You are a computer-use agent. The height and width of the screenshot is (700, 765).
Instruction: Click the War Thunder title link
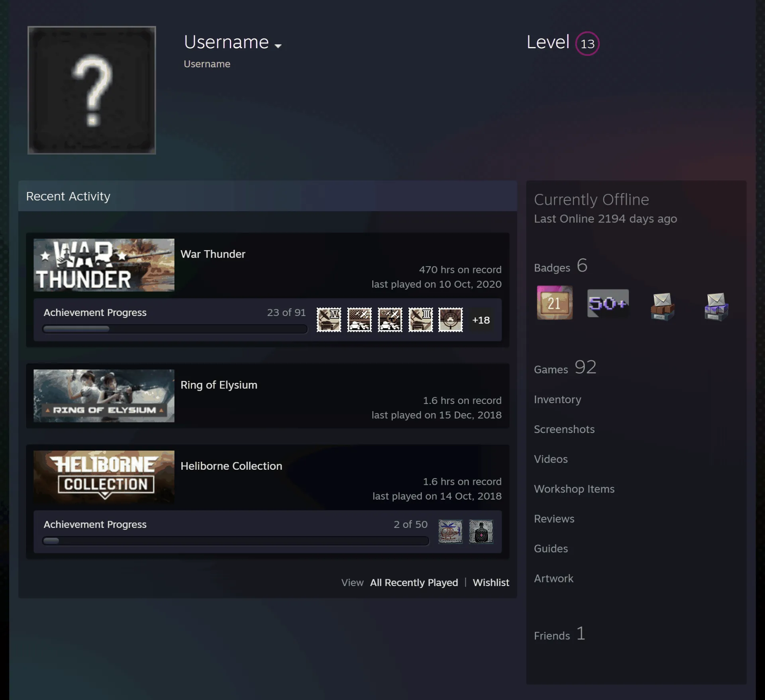coord(213,254)
